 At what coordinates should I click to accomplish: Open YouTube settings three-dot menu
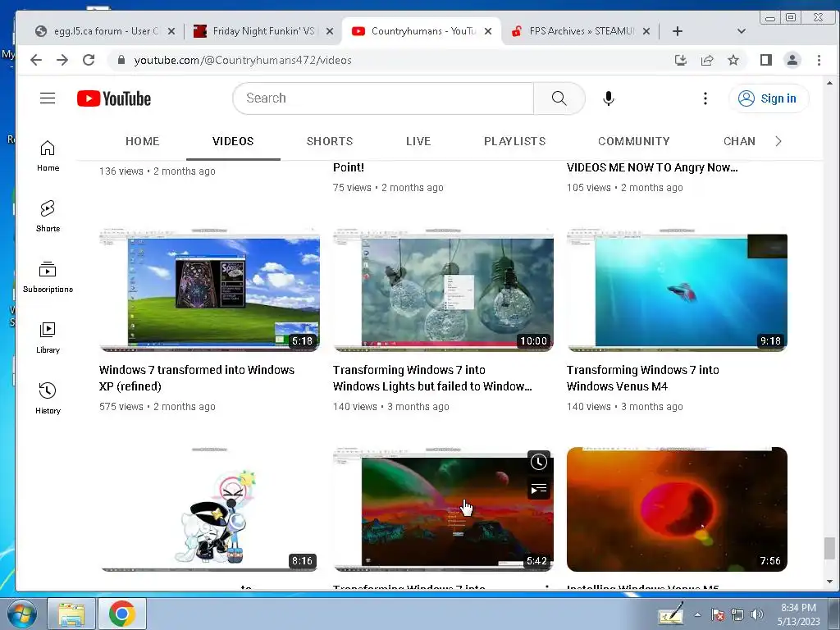pos(705,98)
